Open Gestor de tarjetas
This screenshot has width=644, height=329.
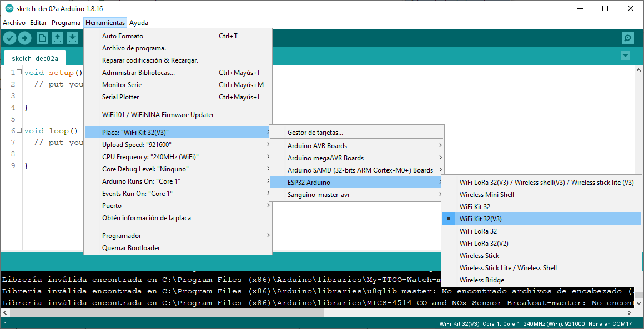[x=356, y=133]
